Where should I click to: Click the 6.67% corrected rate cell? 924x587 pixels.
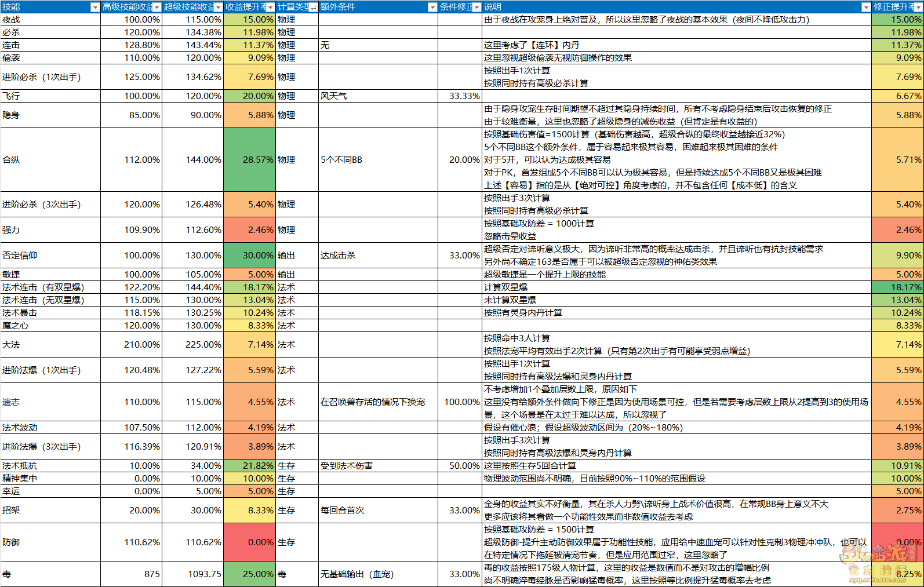point(897,96)
